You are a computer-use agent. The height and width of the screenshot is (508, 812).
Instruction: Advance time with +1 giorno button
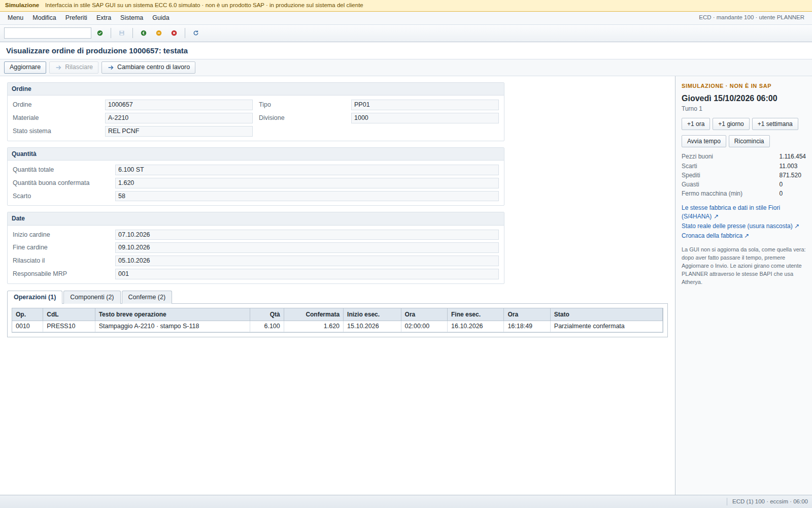tap(731, 124)
